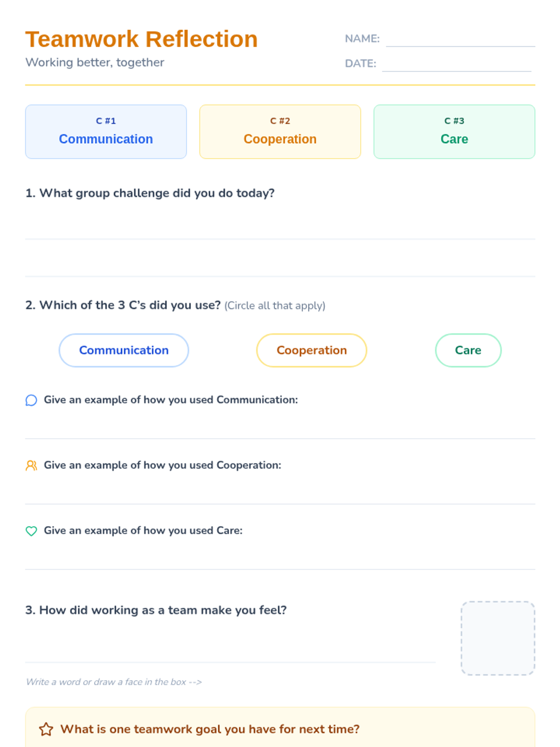
Task: Click the dashed drawing box for feelings
Action: coord(498,638)
